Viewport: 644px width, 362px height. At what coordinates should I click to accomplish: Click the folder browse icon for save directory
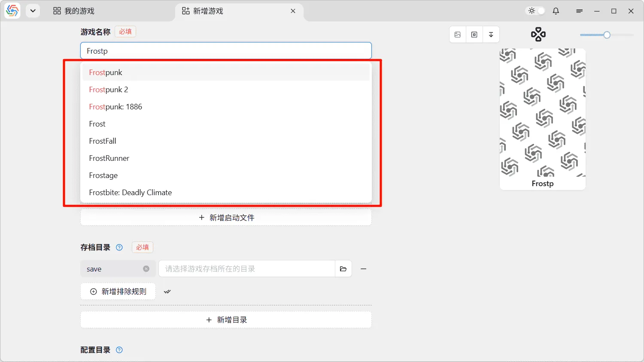click(x=343, y=269)
